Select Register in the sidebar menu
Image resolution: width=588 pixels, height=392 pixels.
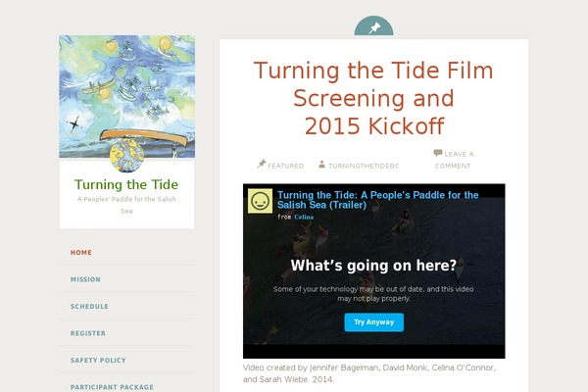coord(88,333)
